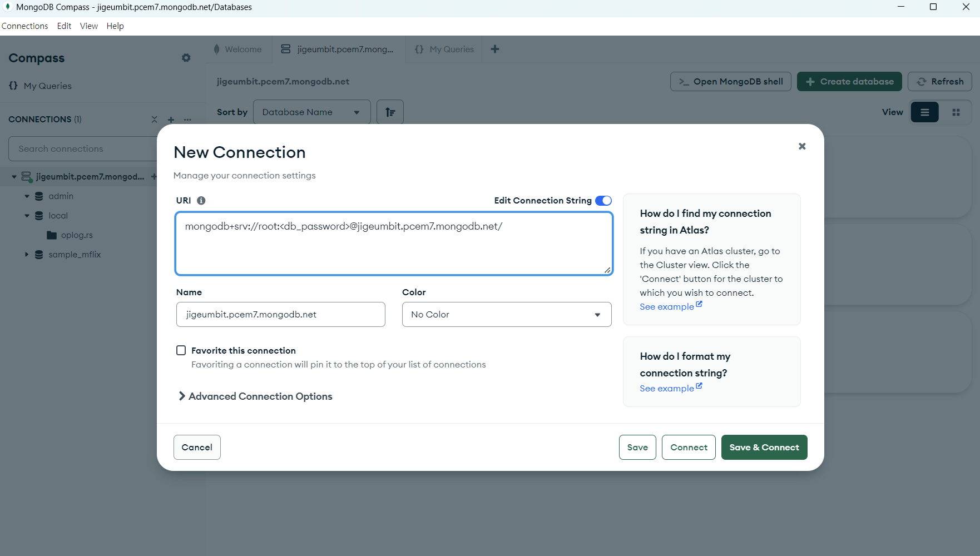980x556 pixels.
Task: Click the Connect button
Action: click(x=689, y=448)
